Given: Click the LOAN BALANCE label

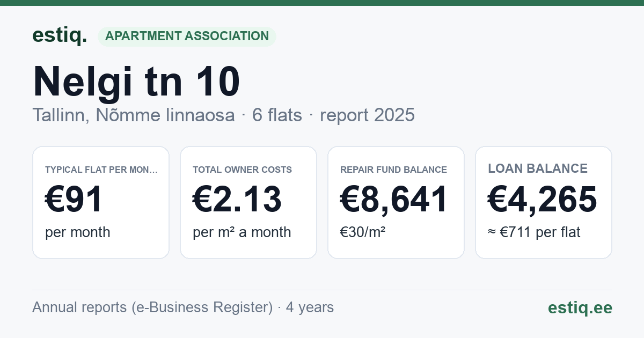Looking at the screenshot, I should tap(538, 168).
